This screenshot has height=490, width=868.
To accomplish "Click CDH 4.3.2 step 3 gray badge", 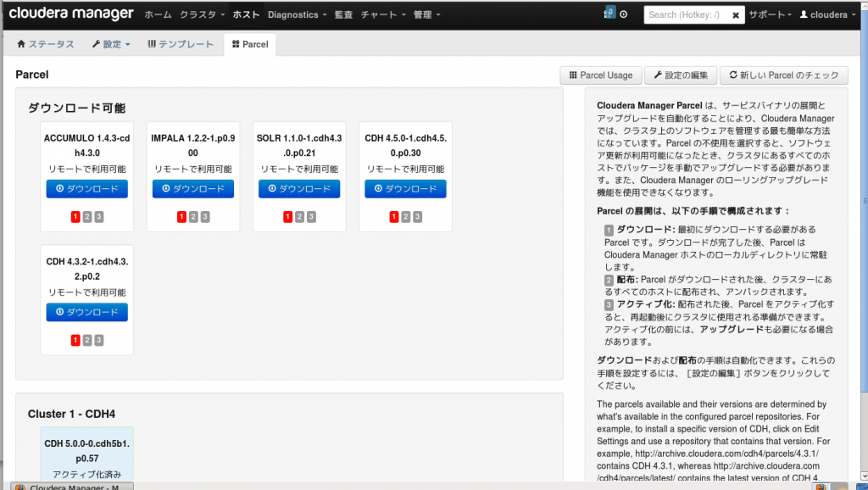I will [98, 341].
